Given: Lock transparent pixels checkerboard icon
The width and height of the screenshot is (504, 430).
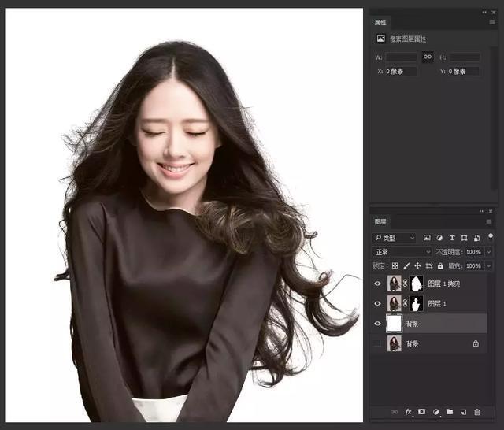Looking at the screenshot, I should [x=395, y=266].
